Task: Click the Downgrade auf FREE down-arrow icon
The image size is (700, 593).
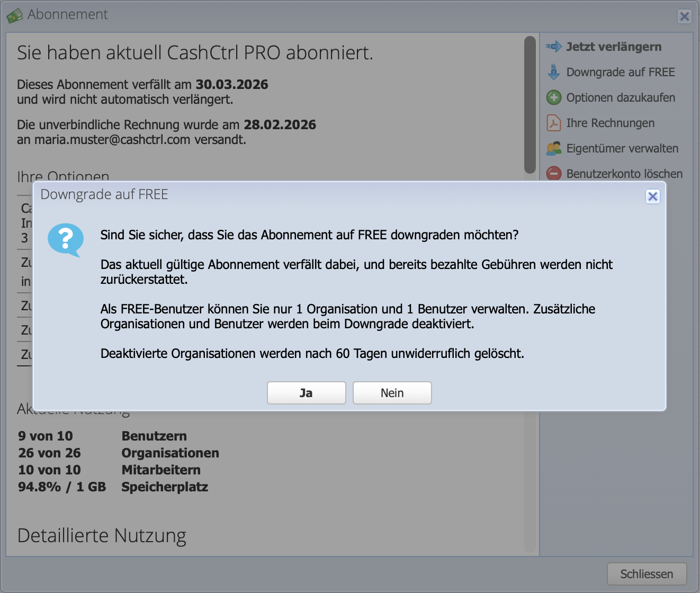Action: (x=554, y=72)
